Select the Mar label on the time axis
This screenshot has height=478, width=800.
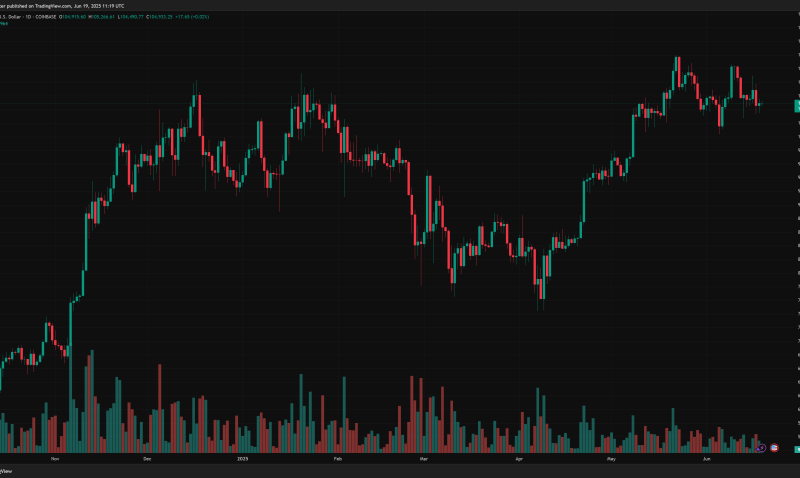pyautogui.click(x=423, y=459)
